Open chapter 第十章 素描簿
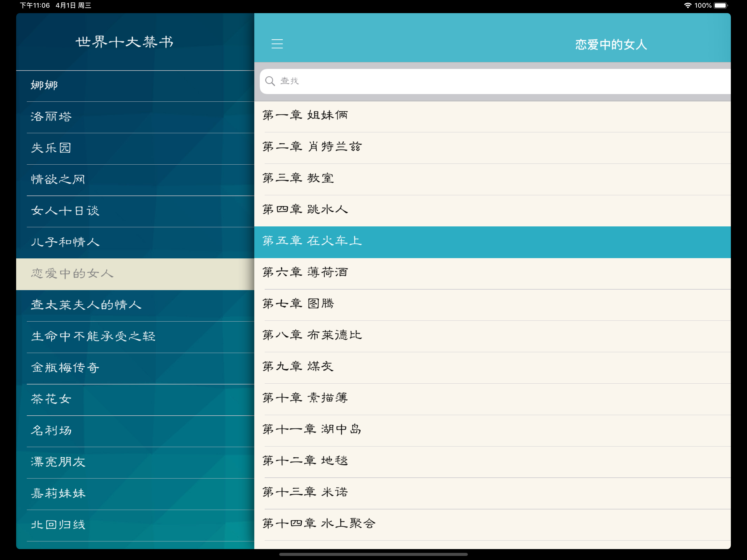Screen dimensions: 747x560 tap(492, 399)
